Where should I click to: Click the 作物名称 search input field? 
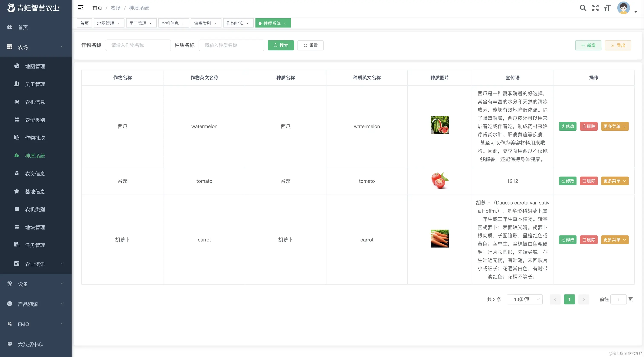[138, 45]
